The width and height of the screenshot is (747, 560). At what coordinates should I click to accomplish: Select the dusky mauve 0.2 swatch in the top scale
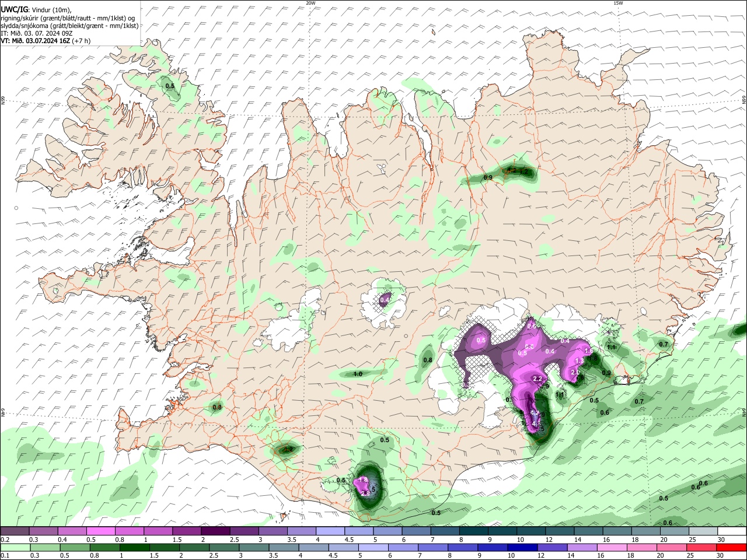[15, 531]
